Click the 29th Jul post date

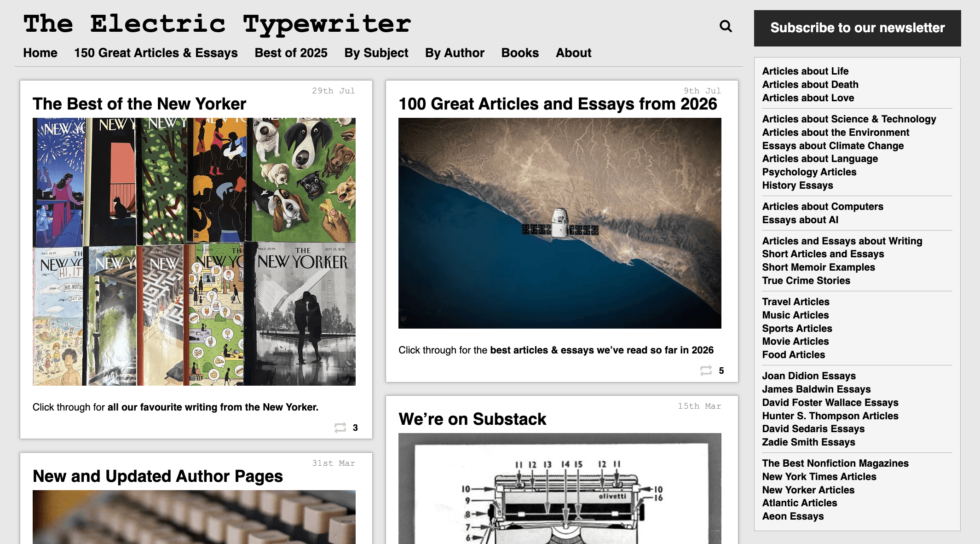pos(334,91)
